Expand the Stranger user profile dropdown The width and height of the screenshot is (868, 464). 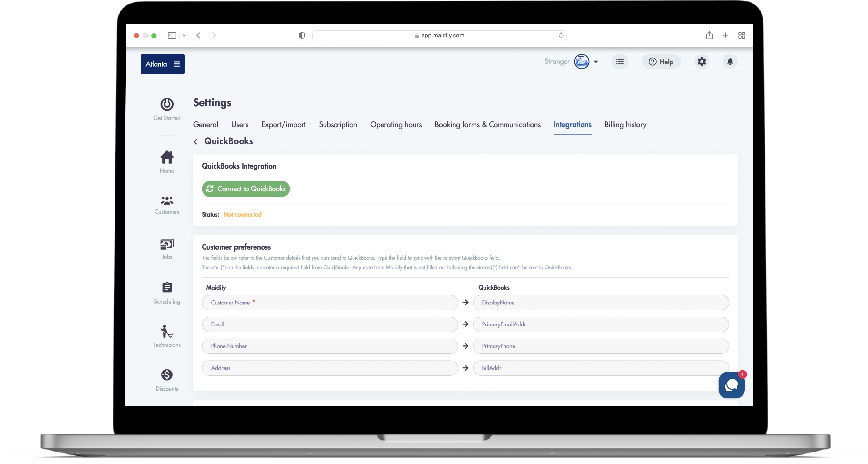[x=596, y=62]
